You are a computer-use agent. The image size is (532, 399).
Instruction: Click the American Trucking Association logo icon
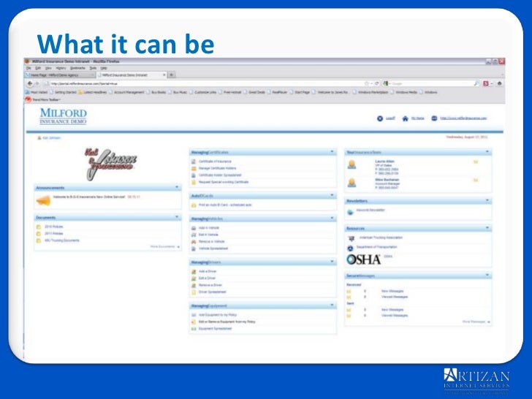click(351, 238)
